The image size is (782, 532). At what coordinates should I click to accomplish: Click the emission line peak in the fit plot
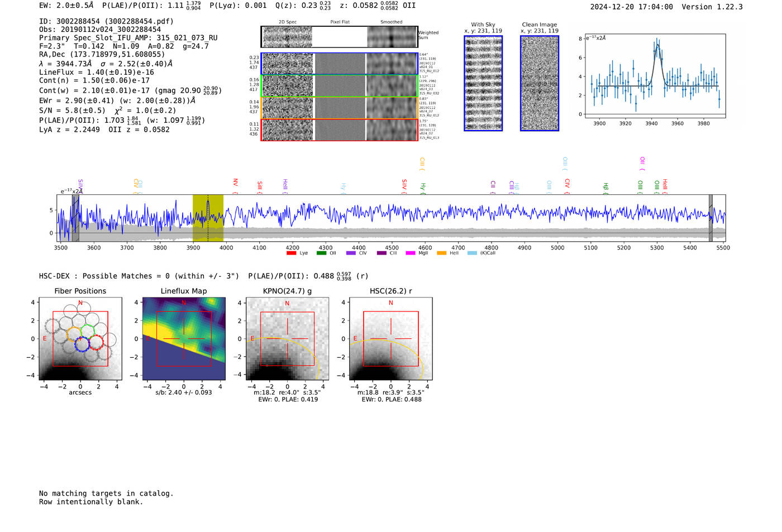(657, 46)
